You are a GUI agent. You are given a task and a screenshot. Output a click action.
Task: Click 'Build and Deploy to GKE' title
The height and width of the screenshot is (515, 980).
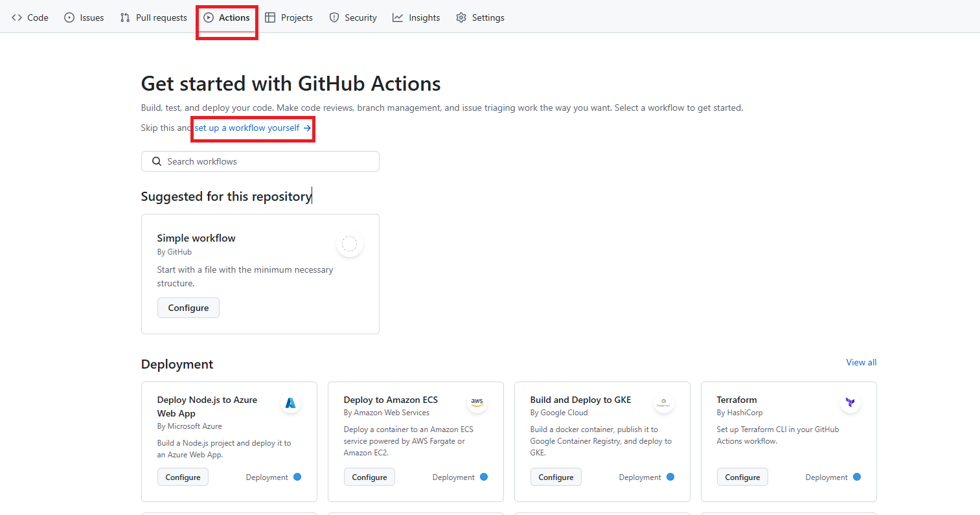(580, 400)
